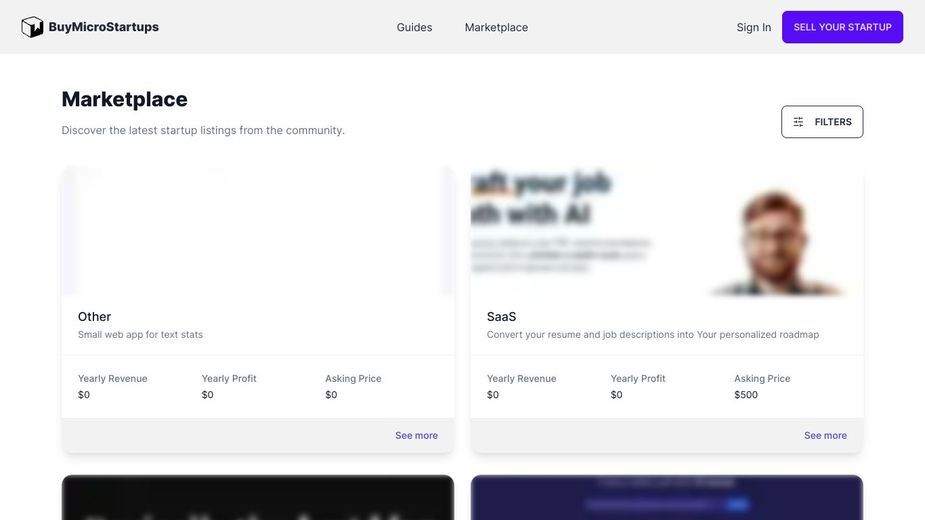Viewport: 925px width, 520px height.
Task: Open the blank thumbnail of the Other listing
Action: pyautogui.click(x=258, y=231)
